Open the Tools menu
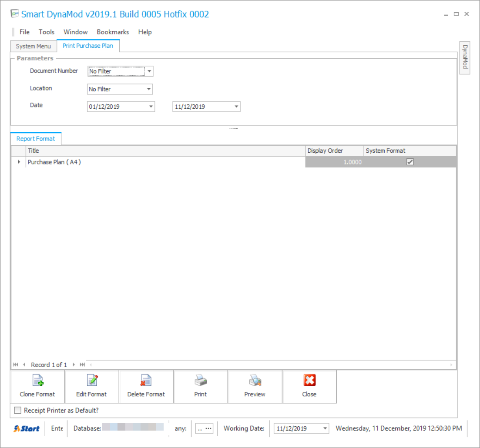This screenshot has height=448, width=480. click(47, 32)
